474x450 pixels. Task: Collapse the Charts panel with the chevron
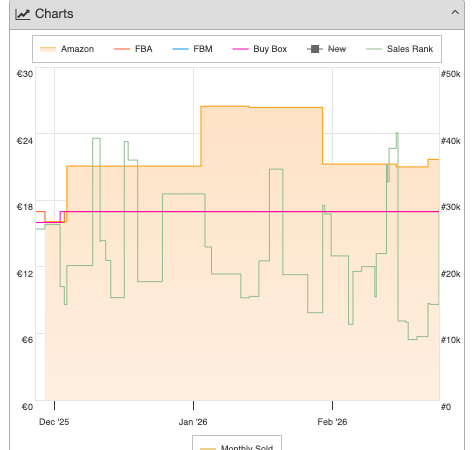(x=455, y=13)
